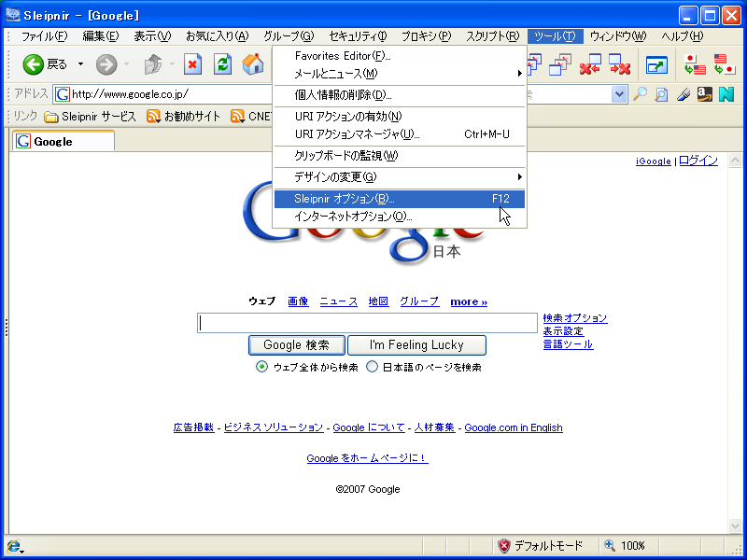747x560 pixels.
Task: Open the プロキシ menu
Action: tap(426, 36)
